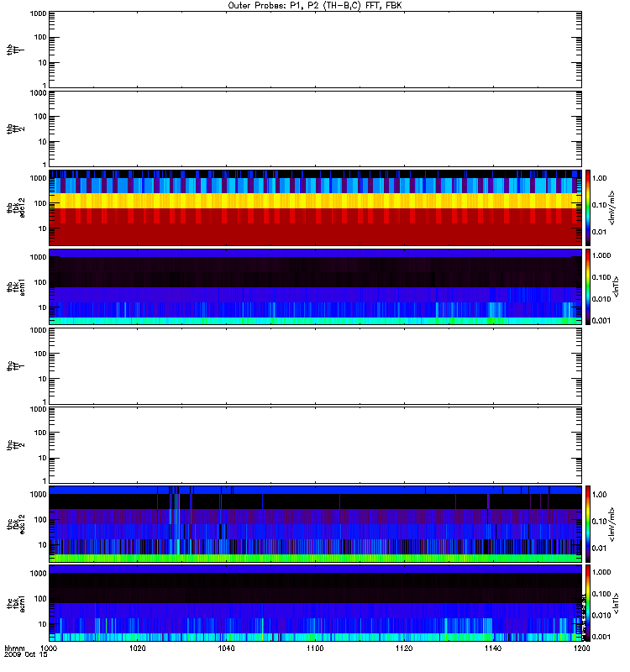The height and width of the screenshot is (672, 630).
Task: Click the '0.001' value on thb scm1 color bar
Action: tap(601, 321)
